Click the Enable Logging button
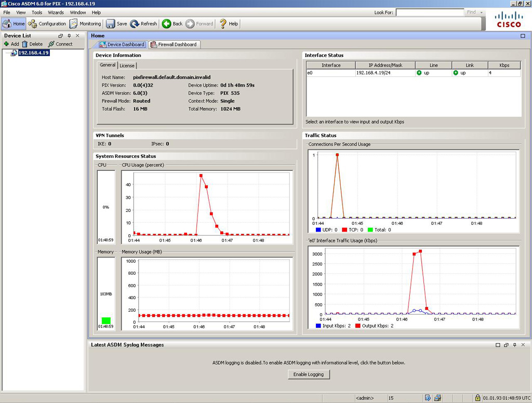The height and width of the screenshot is (403, 532). click(x=309, y=374)
